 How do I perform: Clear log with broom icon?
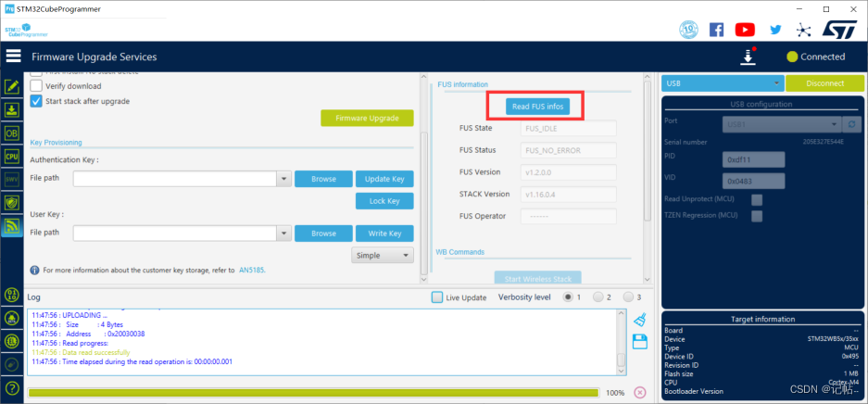640,320
